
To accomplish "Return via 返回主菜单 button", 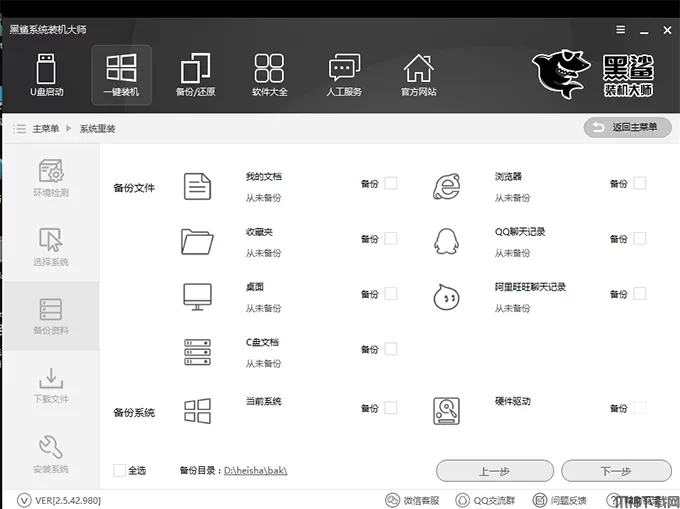I will pyautogui.click(x=627, y=127).
